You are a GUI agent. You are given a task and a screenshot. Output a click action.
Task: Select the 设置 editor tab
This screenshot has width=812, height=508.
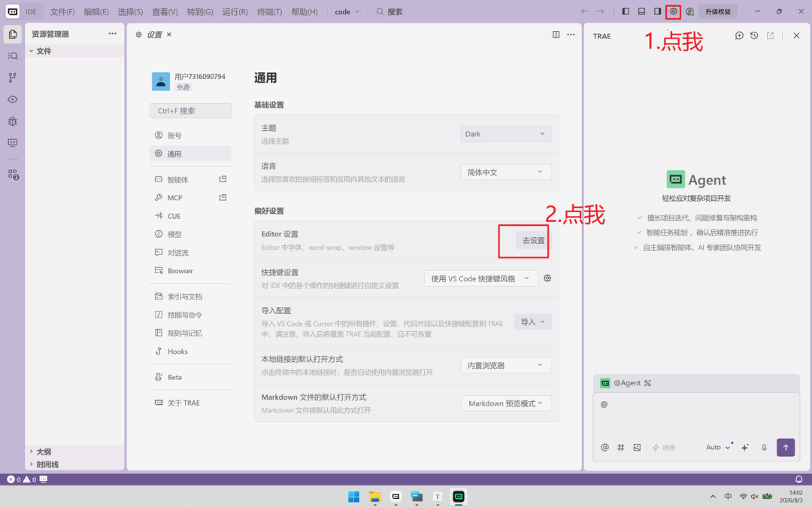coord(153,34)
